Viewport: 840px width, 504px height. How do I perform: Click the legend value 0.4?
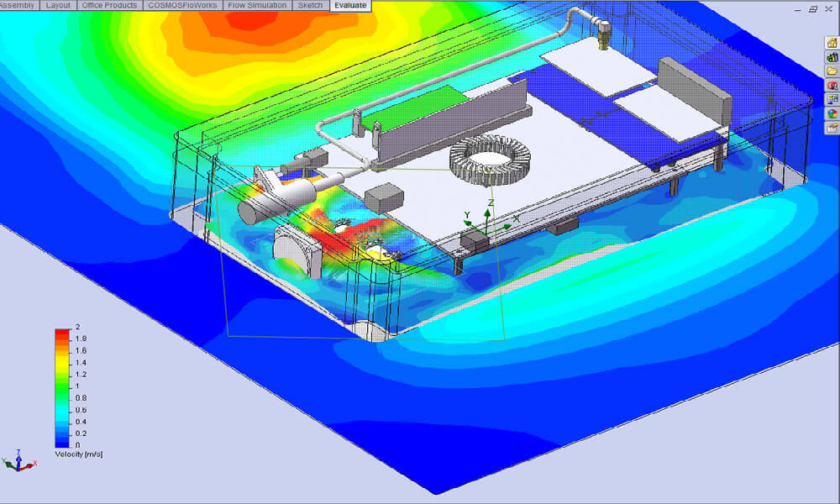point(81,422)
